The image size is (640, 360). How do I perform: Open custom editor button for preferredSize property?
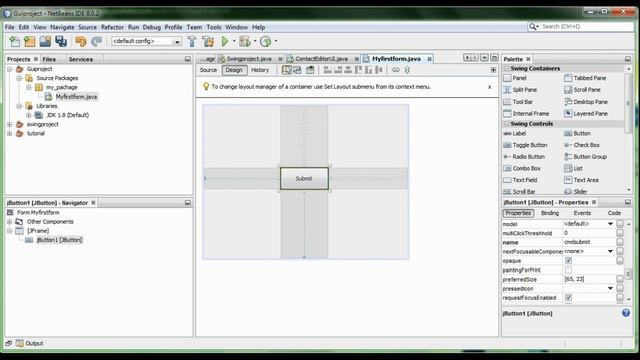coord(620,279)
